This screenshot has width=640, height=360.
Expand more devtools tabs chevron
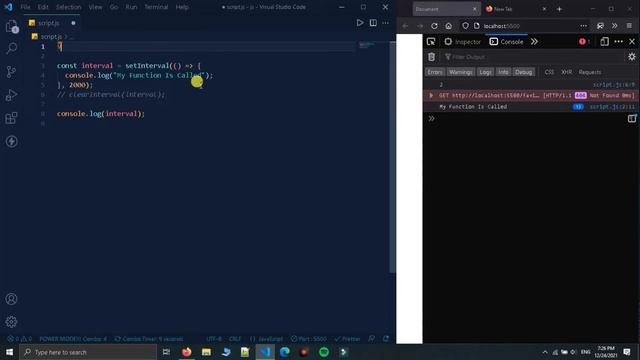click(534, 42)
